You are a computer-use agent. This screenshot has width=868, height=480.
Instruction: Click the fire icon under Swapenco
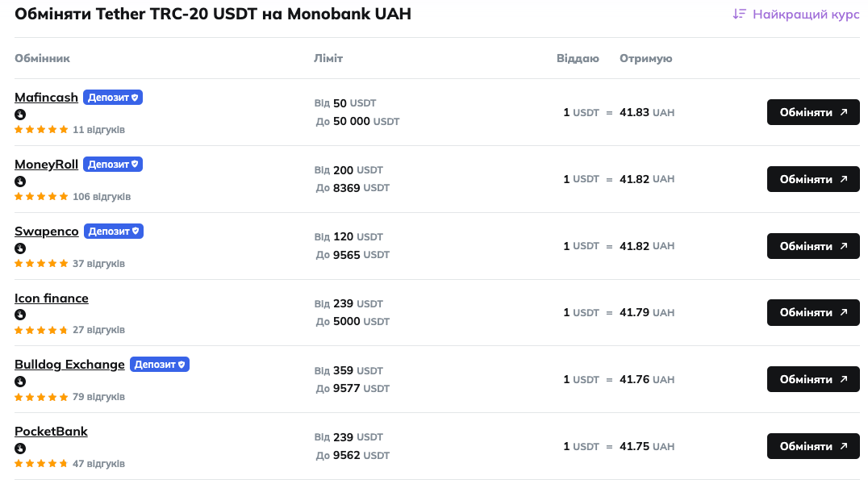click(x=20, y=248)
